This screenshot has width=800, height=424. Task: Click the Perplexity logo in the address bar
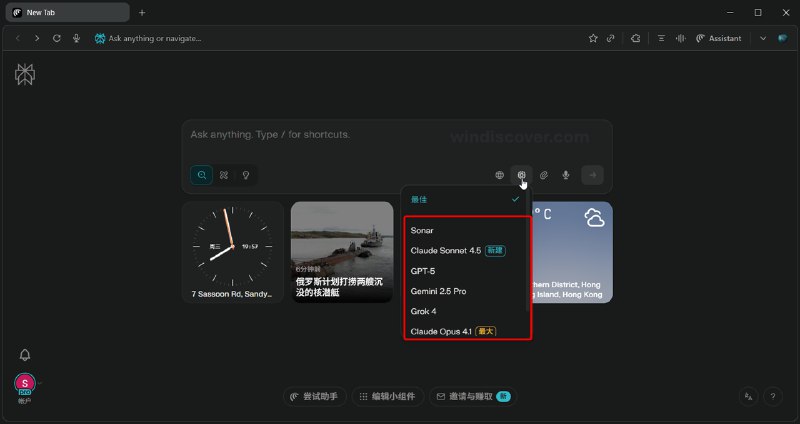(x=100, y=38)
